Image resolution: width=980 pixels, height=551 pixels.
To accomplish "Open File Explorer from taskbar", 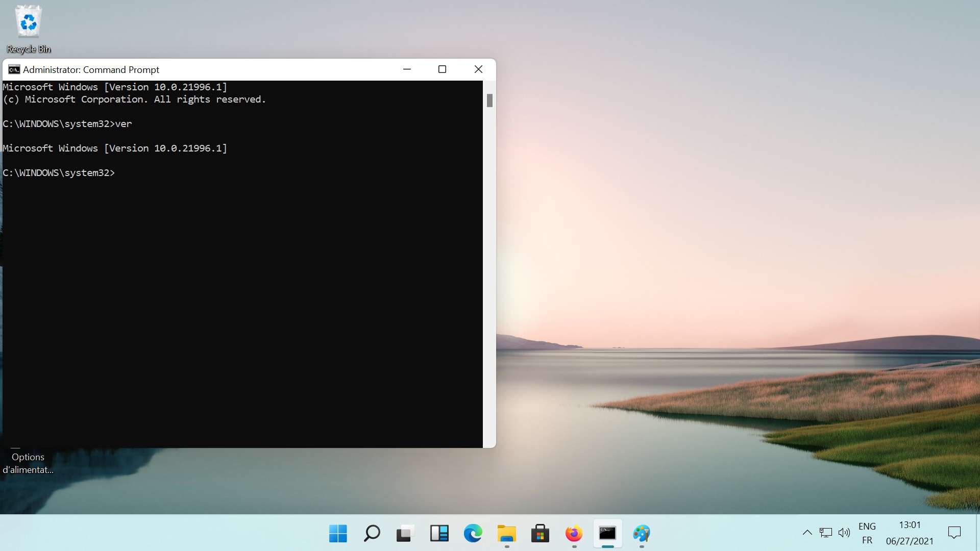I will tap(506, 534).
